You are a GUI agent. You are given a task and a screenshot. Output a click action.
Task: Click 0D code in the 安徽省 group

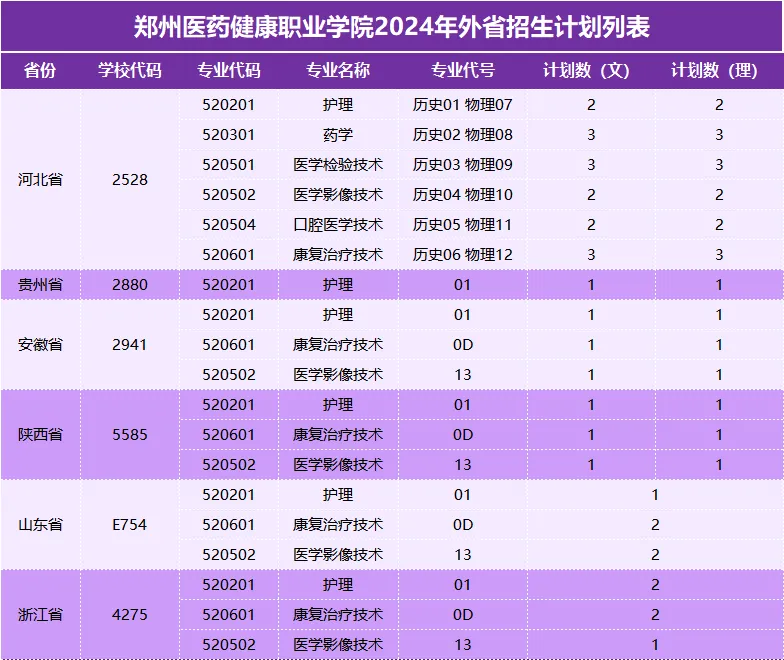[x=463, y=344]
